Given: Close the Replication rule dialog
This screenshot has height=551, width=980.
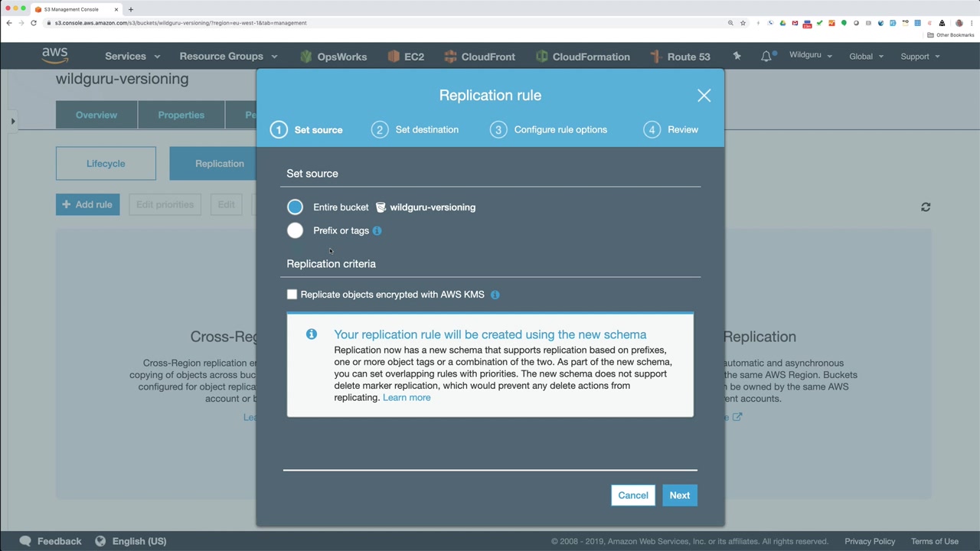Looking at the screenshot, I should point(704,96).
